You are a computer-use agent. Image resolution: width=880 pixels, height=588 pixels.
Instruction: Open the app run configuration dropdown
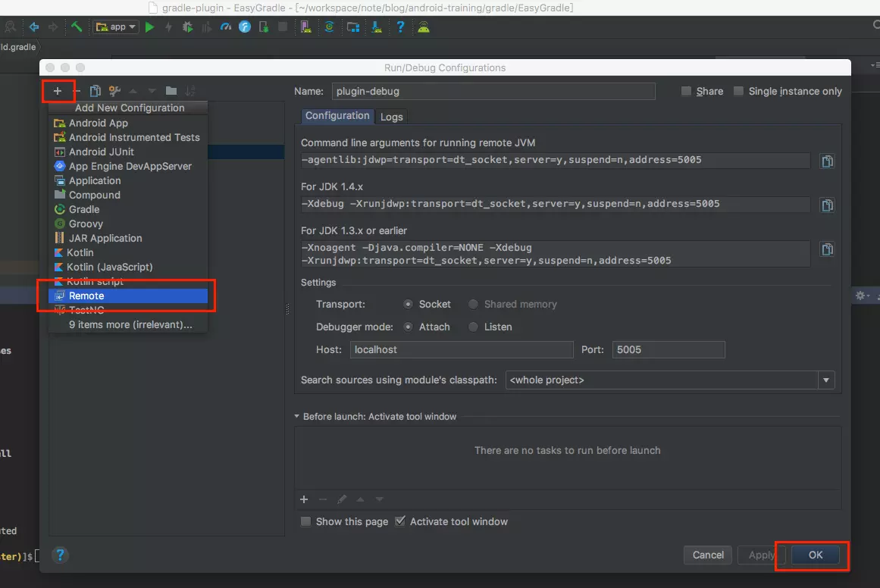pos(116,27)
